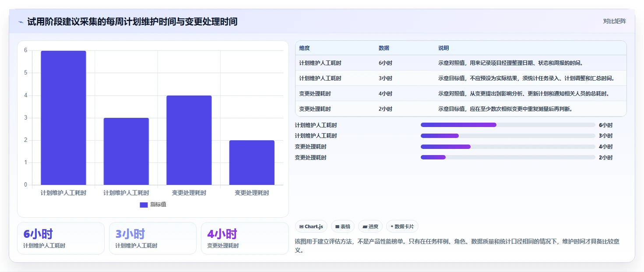The image size is (644, 272).
Task: Click the progress bar labeled 4小时
Action: point(508,147)
